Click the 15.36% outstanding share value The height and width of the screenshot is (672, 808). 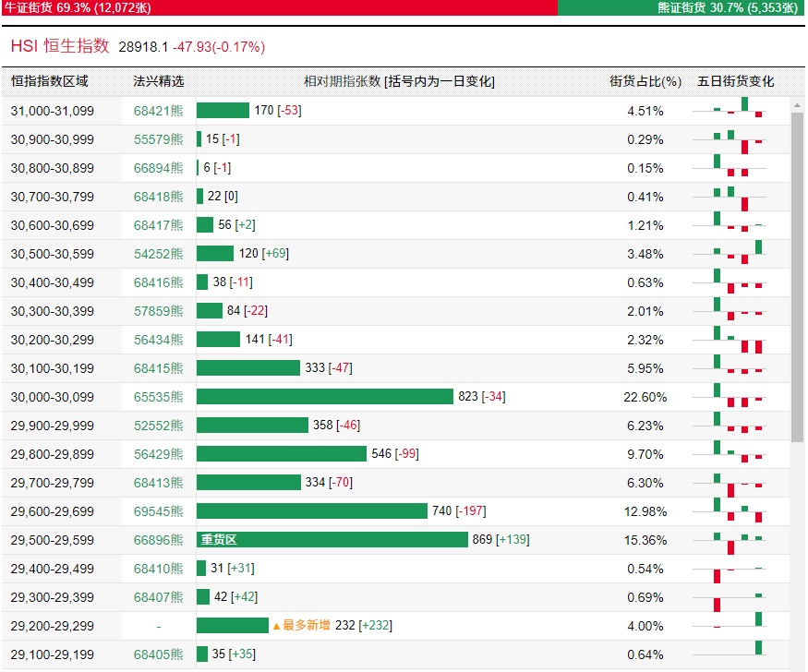tap(645, 540)
